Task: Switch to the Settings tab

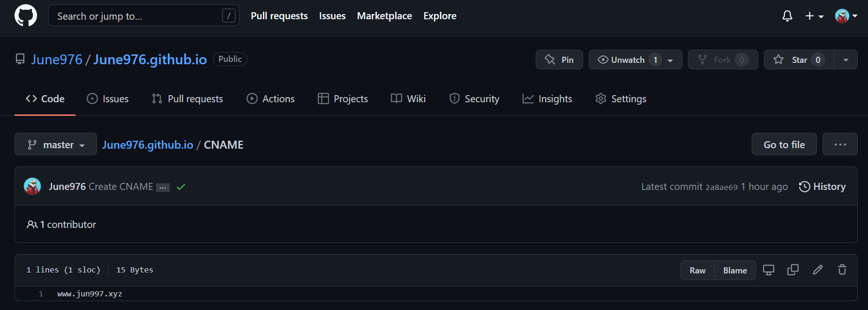Action: pos(621,99)
